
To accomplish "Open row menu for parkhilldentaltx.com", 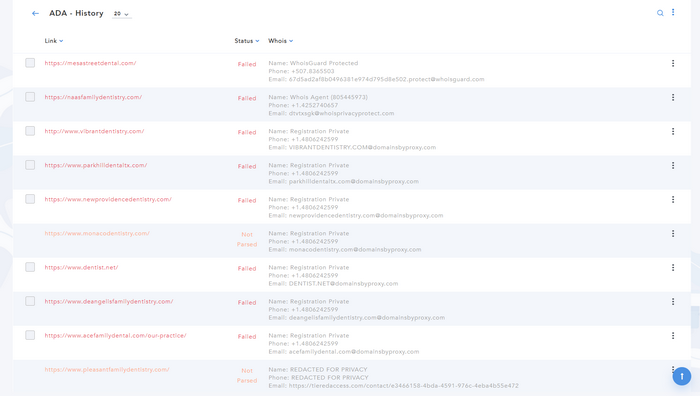I will coord(673,165).
